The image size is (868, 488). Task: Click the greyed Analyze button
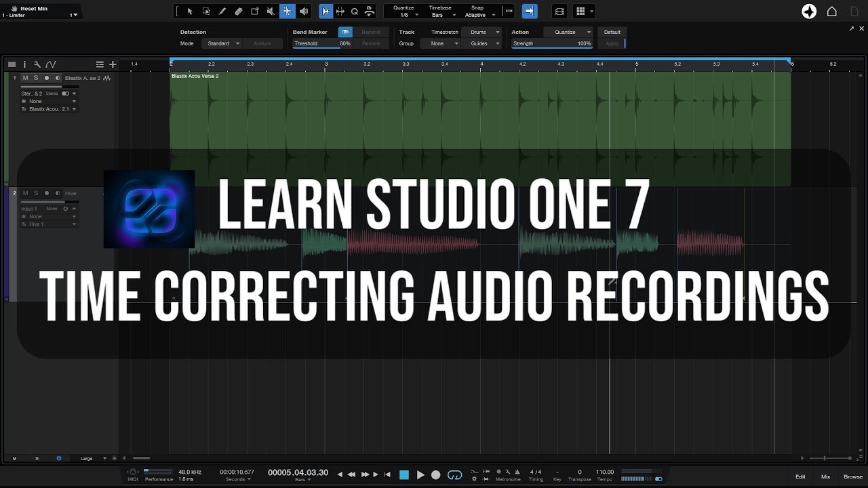tap(262, 43)
